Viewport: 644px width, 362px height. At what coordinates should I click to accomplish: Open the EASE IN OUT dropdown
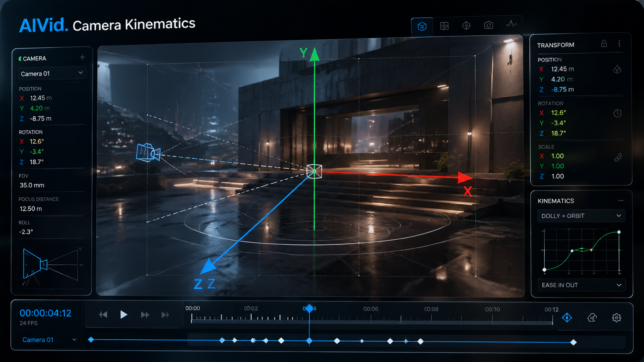[x=581, y=285]
